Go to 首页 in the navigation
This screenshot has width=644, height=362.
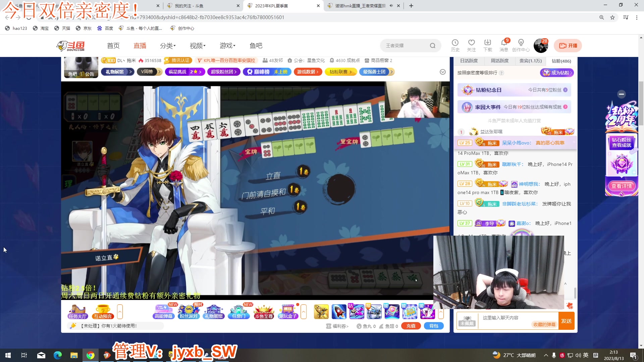tap(113, 46)
